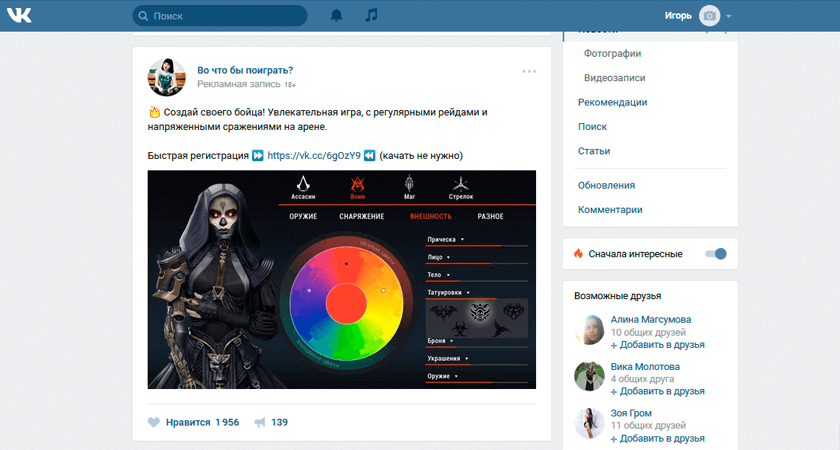
Task: Expand the Лицо dropdown in the ad
Action: tap(438, 257)
